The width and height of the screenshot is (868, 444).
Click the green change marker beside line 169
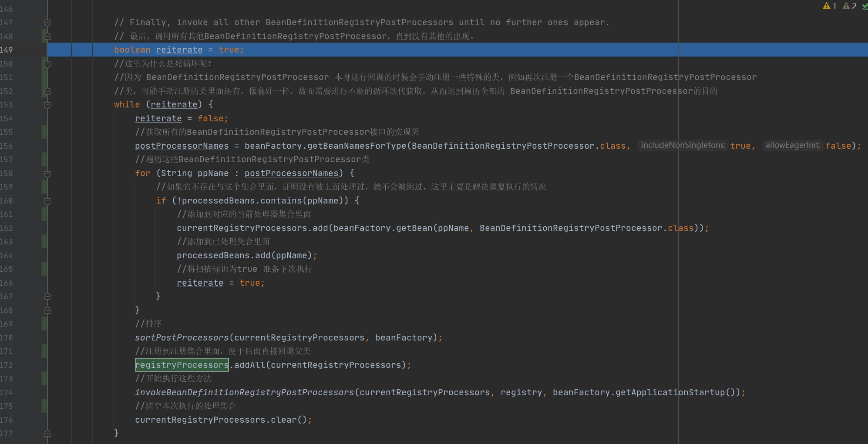coord(44,324)
